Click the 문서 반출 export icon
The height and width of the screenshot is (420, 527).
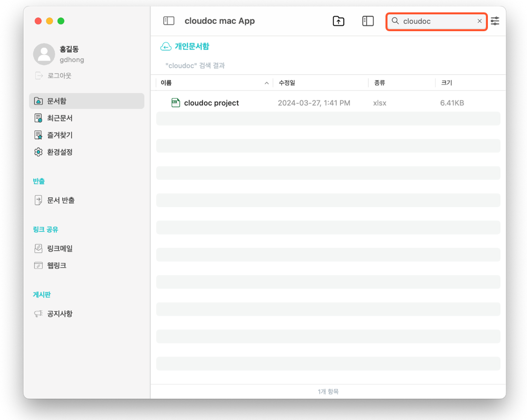pyautogui.click(x=38, y=200)
